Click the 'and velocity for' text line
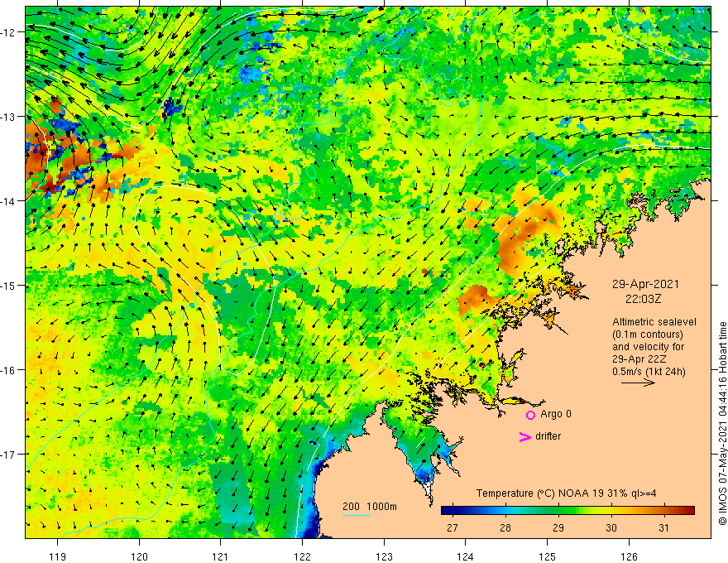The width and height of the screenshot is (728, 563). [648, 347]
